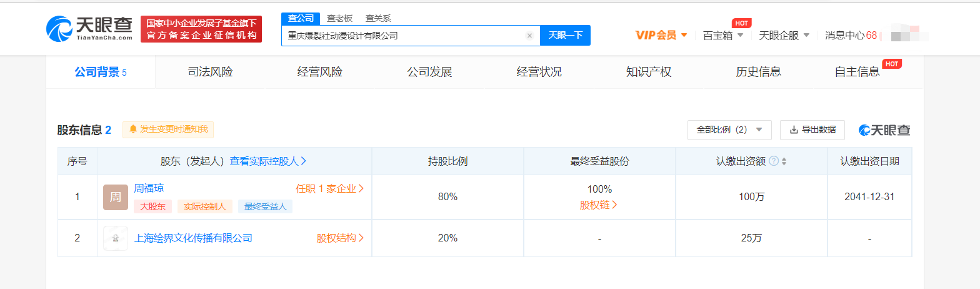
Task: Click 查看实际控股人 link
Action: (268, 161)
